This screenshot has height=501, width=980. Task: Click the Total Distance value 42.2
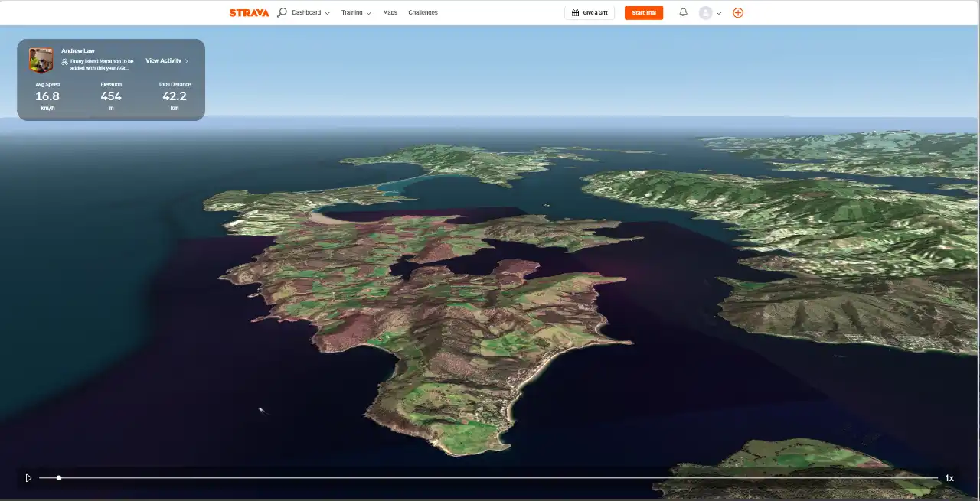[175, 96]
